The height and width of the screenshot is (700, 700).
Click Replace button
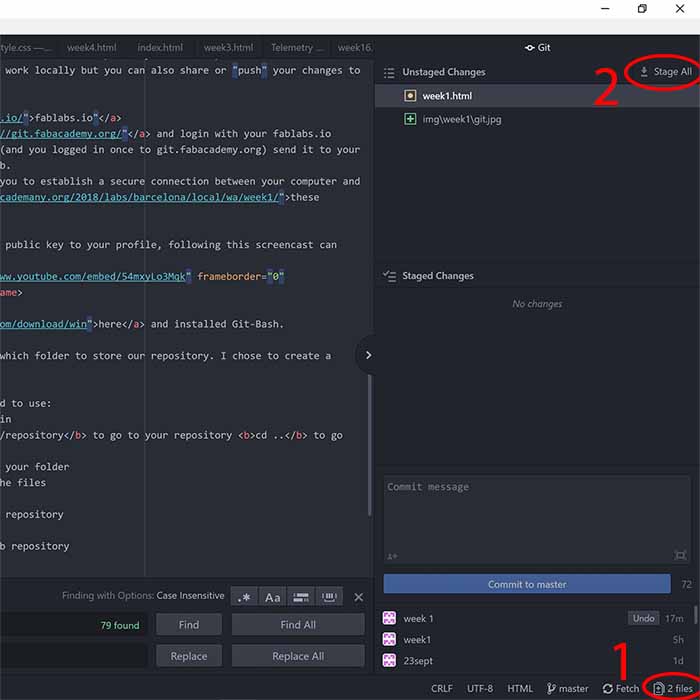point(189,656)
